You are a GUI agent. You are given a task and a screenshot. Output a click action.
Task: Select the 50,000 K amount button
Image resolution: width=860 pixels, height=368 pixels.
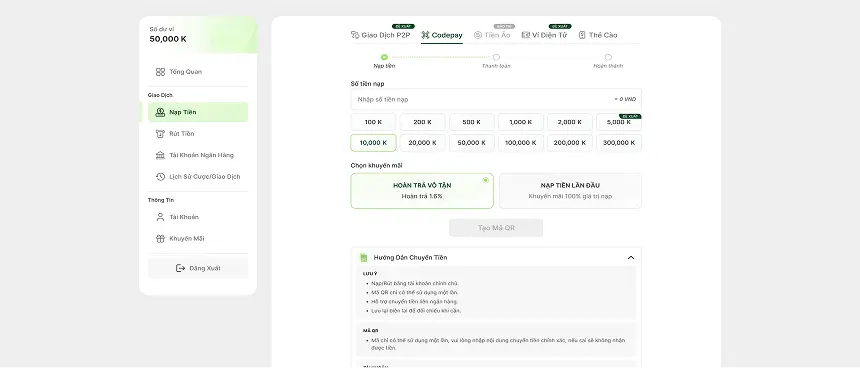[x=472, y=143]
